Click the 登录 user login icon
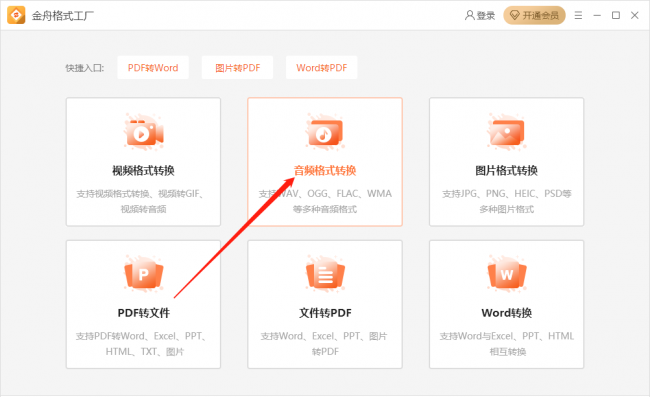The width and height of the screenshot is (650, 397). (x=469, y=15)
